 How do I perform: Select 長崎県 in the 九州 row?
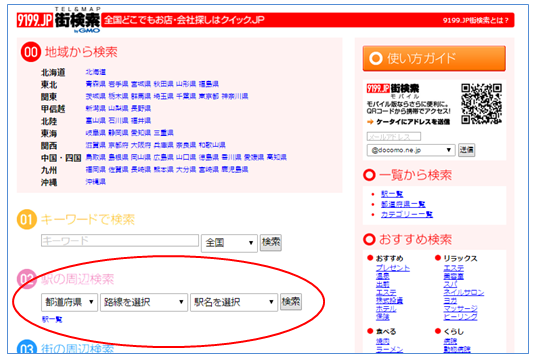point(141,169)
